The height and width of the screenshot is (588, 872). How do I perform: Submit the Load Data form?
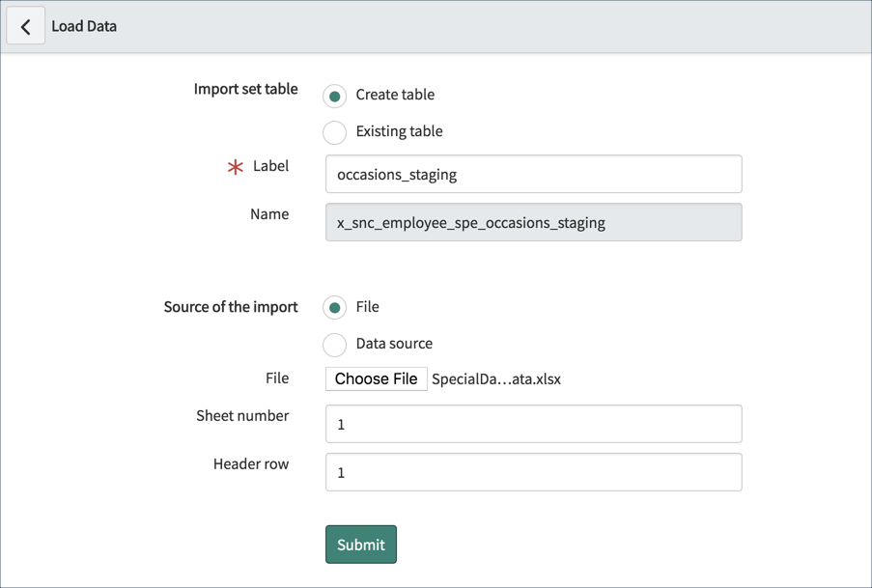point(360,545)
